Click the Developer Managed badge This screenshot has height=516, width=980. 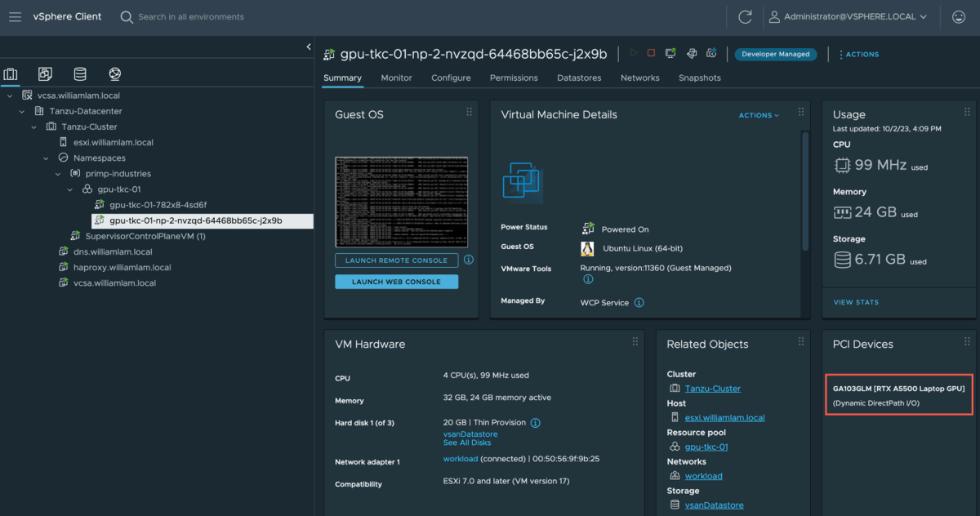776,55
